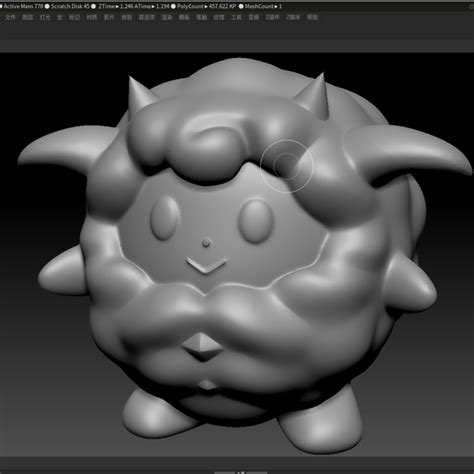Image resolution: width=474 pixels, height=474 pixels.
Task: Click the sheep model's right eye
Action: 256,221
